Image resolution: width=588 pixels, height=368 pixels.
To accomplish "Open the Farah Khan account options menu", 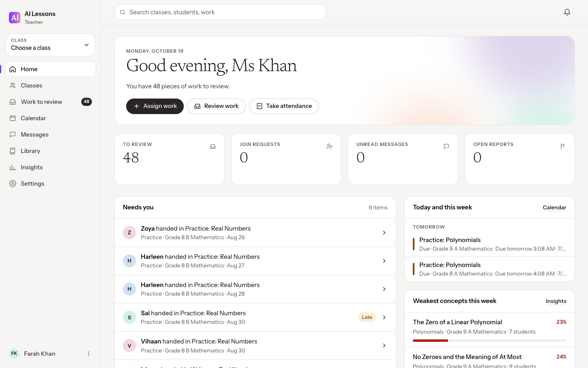I will coord(89,354).
